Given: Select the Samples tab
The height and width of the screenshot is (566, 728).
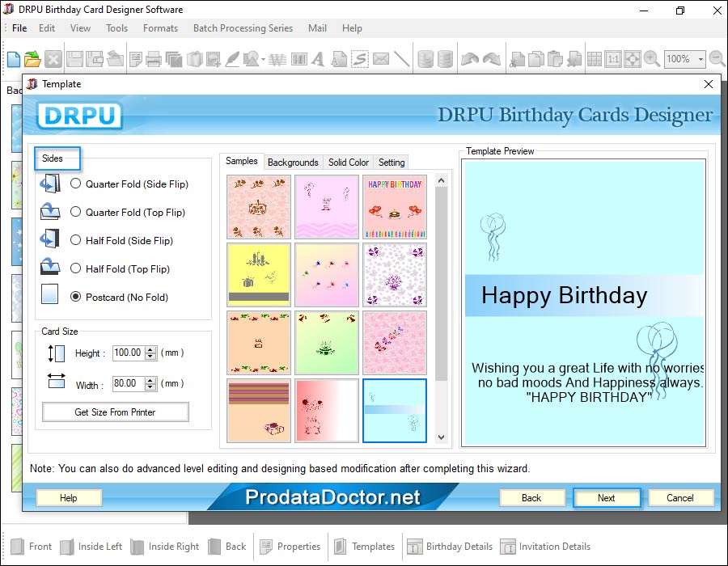Looking at the screenshot, I should pos(241,161).
